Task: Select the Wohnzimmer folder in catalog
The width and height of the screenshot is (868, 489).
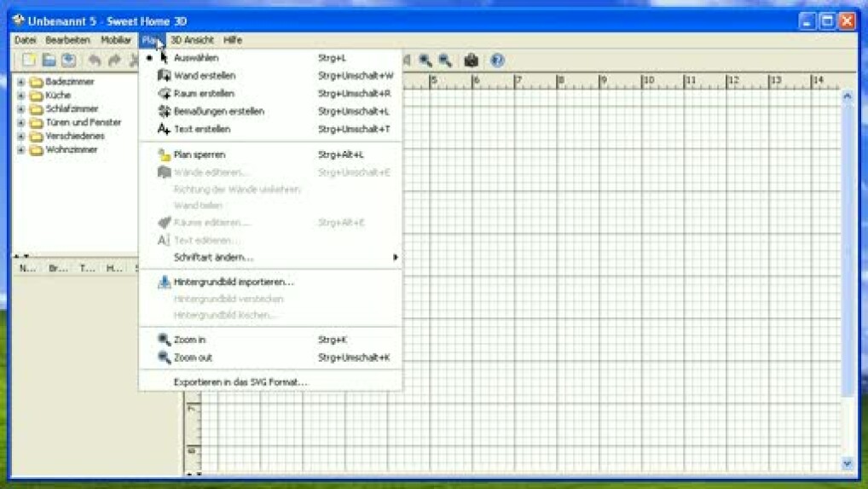Action: [x=71, y=150]
